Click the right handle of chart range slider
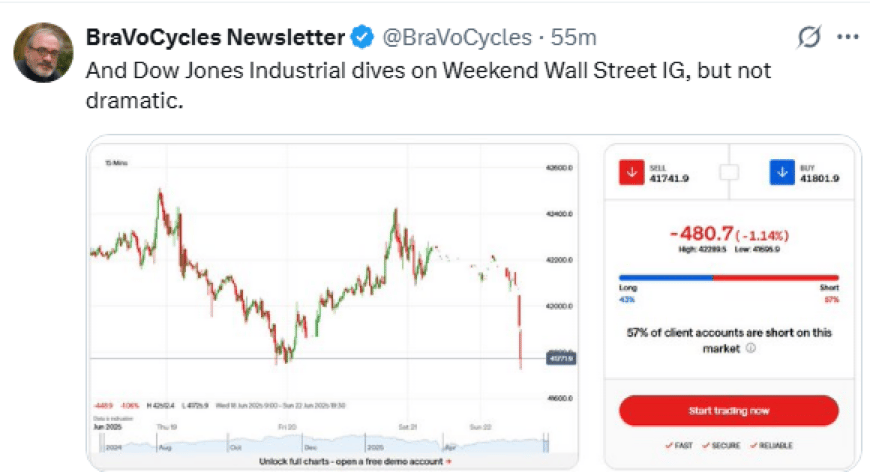 click(x=547, y=443)
